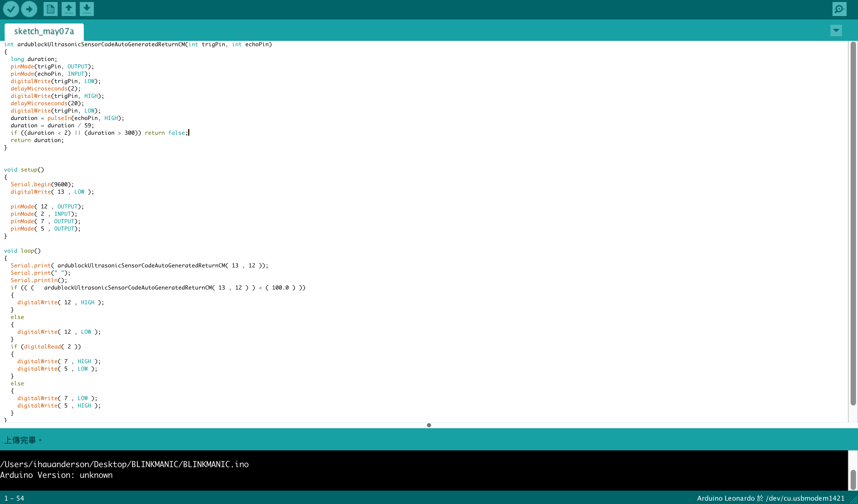Click the 'void setup()' line
858x504 pixels.
24,170
